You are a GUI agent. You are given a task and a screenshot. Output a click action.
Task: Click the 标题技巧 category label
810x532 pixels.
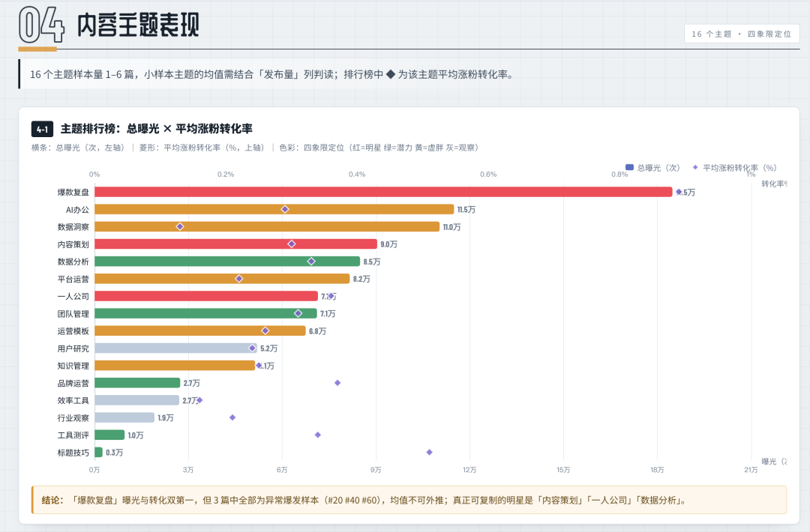tap(73, 453)
